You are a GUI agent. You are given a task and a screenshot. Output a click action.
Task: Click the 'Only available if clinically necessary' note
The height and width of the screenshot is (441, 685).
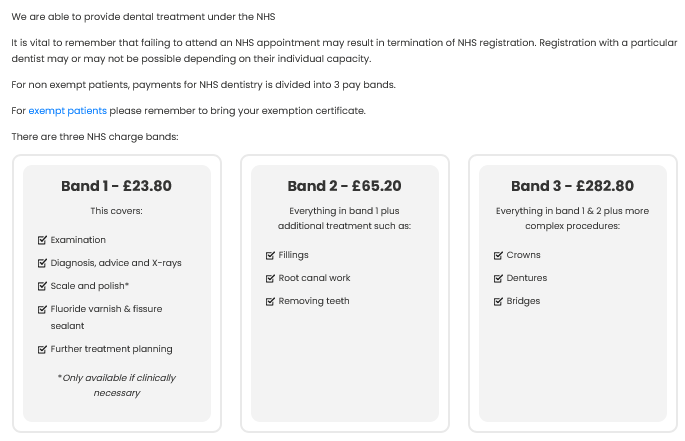pyautogui.click(x=117, y=385)
